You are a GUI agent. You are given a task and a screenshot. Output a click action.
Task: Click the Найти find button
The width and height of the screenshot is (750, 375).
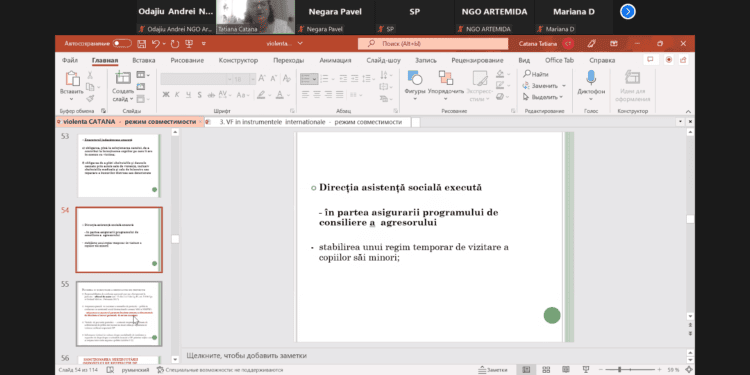tap(536, 74)
